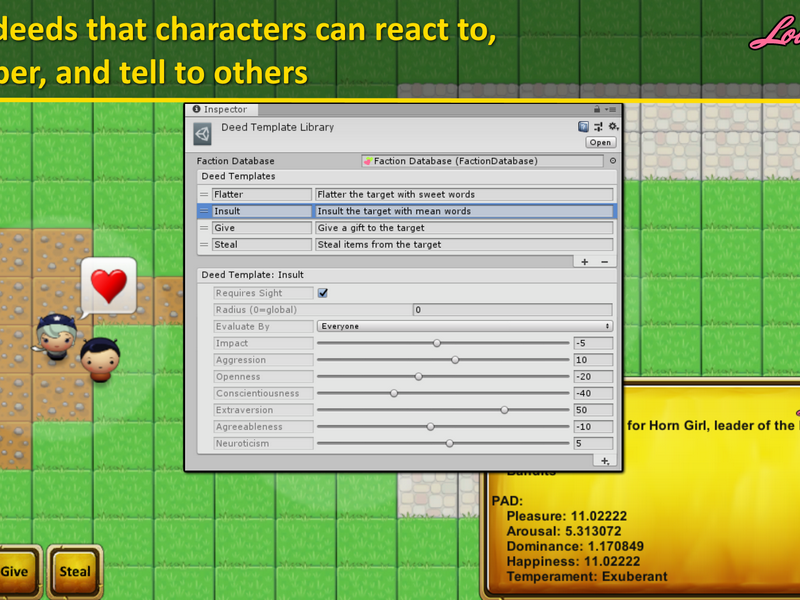
Task: Click the Inspector lock icon
Action: coord(597,109)
